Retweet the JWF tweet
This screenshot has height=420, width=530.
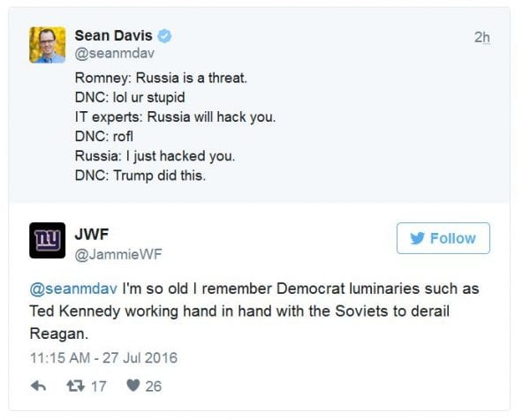(x=77, y=386)
